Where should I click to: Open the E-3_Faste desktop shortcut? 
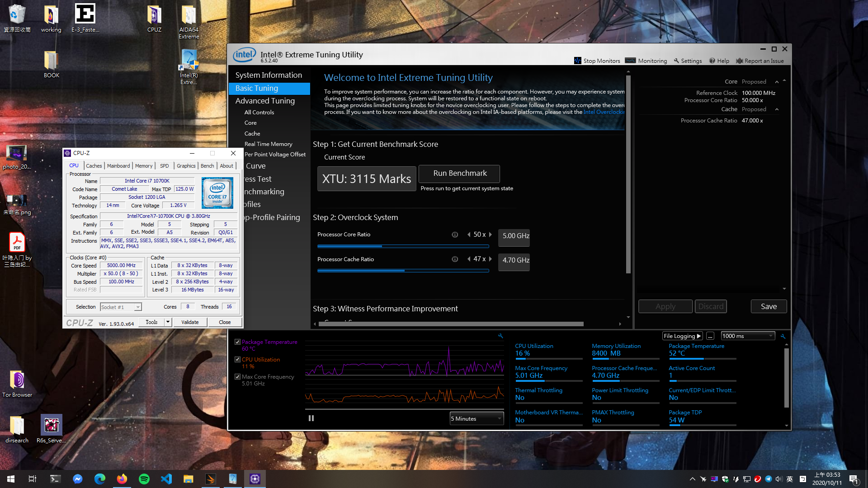pos(85,19)
